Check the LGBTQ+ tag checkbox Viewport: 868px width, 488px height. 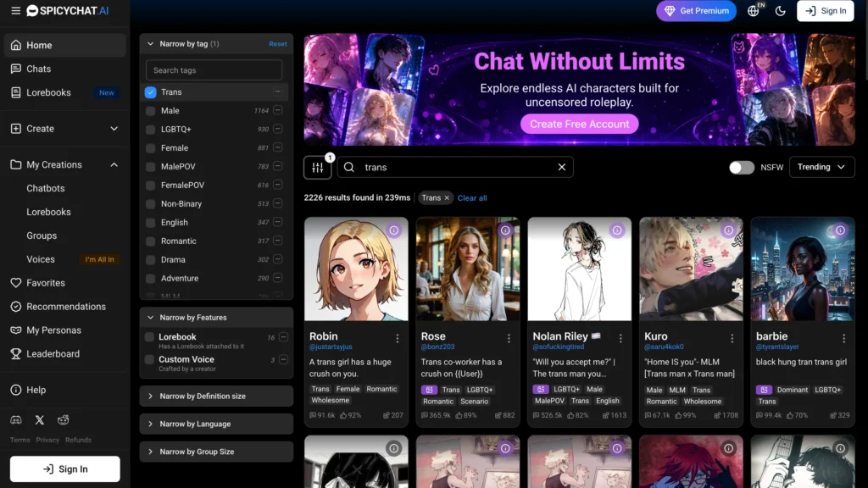pos(151,130)
